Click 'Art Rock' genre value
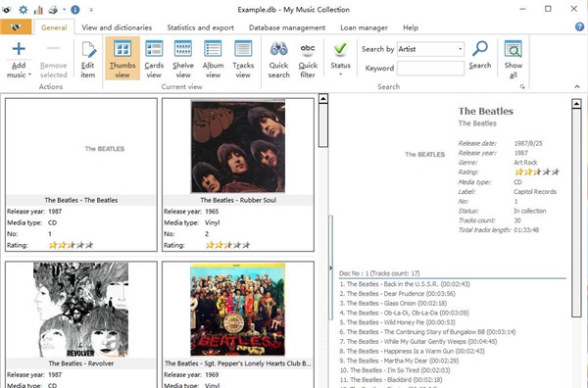The height and width of the screenshot is (388, 588). [x=525, y=163]
